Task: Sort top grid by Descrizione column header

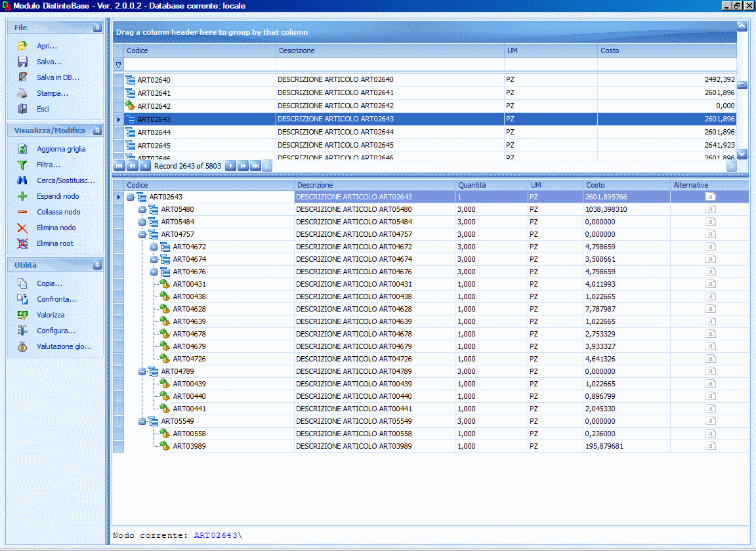Action: tap(390, 51)
